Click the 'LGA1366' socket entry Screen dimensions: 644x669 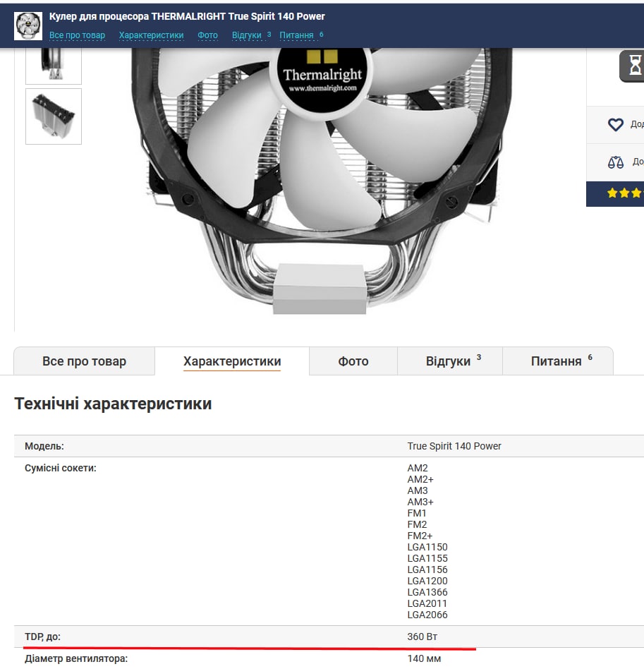click(427, 592)
